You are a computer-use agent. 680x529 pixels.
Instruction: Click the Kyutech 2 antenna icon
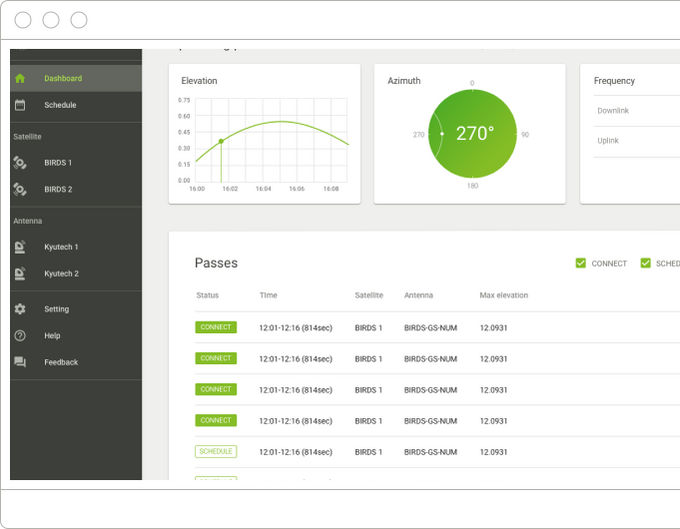[x=20, y=274]
